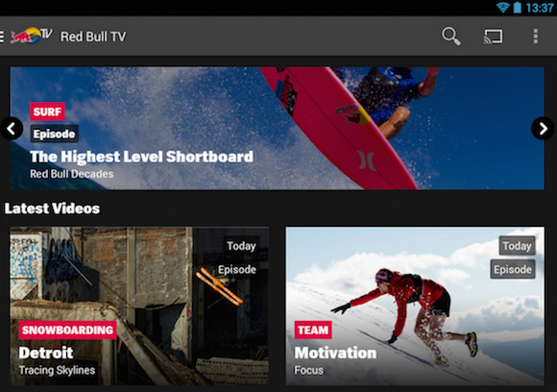Select the SNOWBOARDING category tag
Viewport: 557px width, 392px height.
pos(67,331)
